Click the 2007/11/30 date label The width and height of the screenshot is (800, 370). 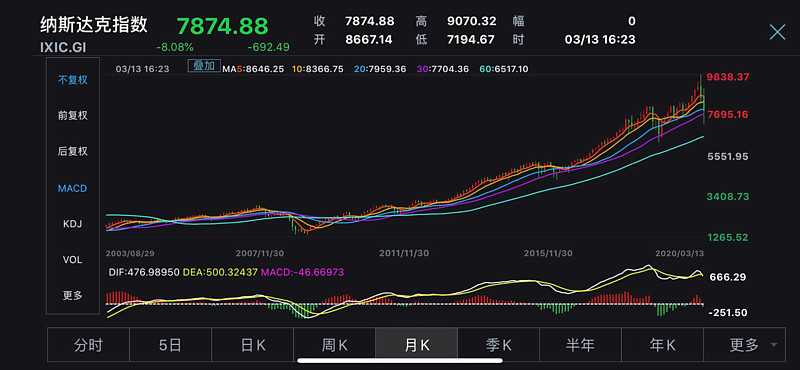260,253
